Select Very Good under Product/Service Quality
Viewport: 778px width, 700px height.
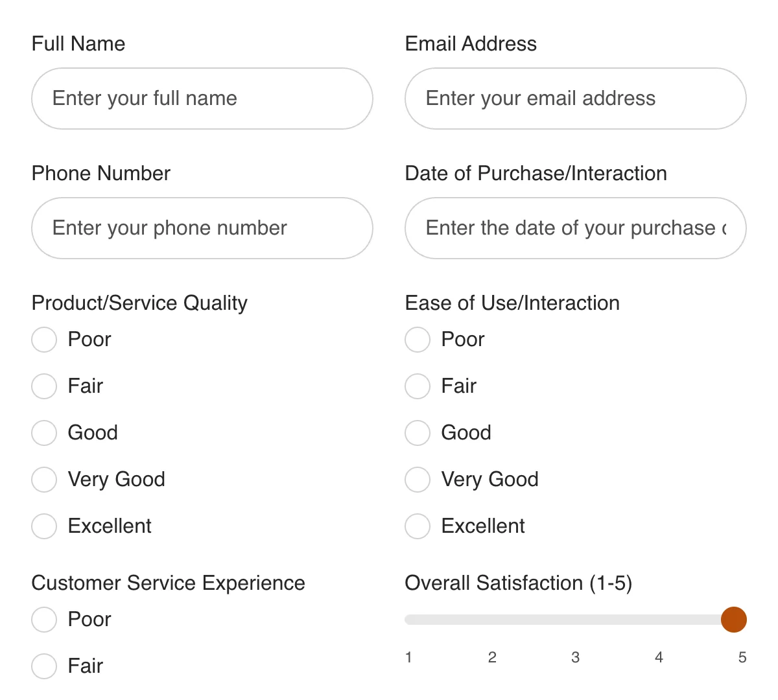(x=44, y=479)
